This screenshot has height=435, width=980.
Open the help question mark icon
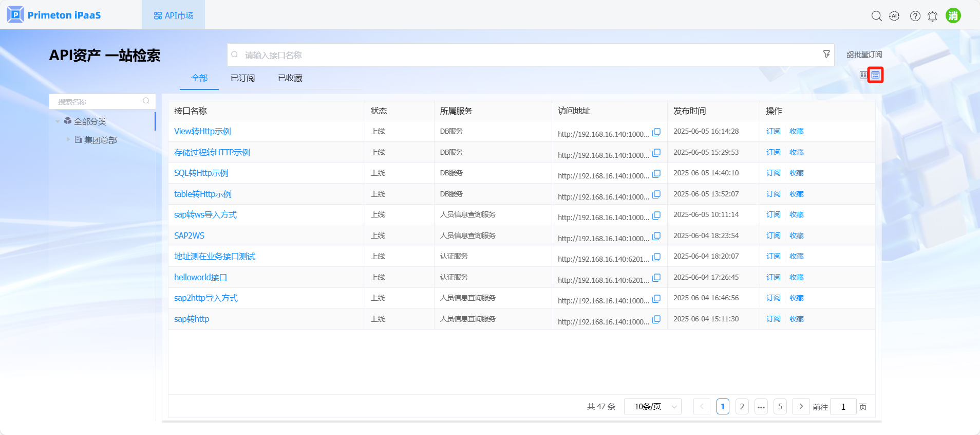click(915, 16)
